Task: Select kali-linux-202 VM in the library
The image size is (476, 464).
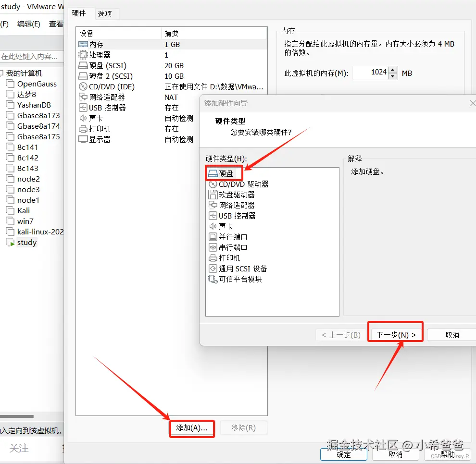Action: pos(40,232)
